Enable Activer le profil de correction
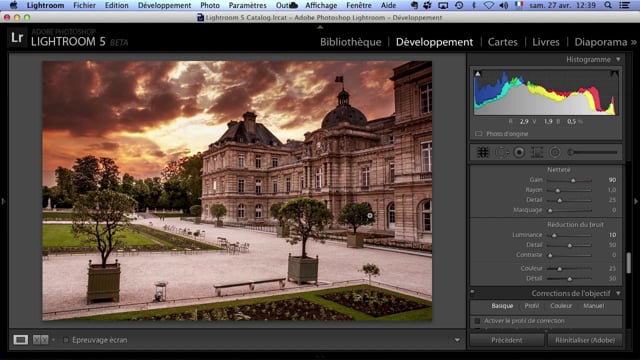This screenshot has height=360, width=640. pos(477,321)
